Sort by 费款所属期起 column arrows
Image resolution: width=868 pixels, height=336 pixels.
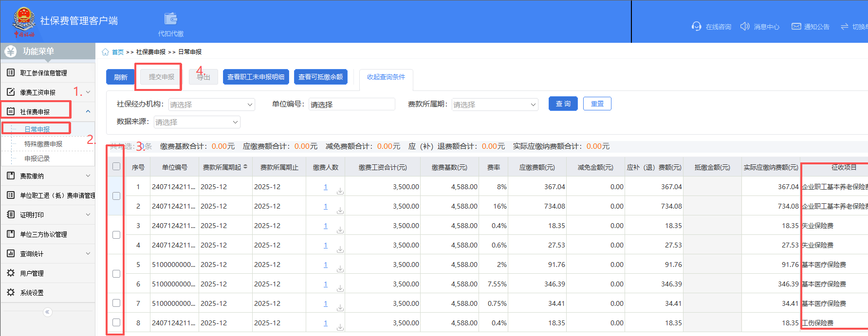tap(245, 167)
